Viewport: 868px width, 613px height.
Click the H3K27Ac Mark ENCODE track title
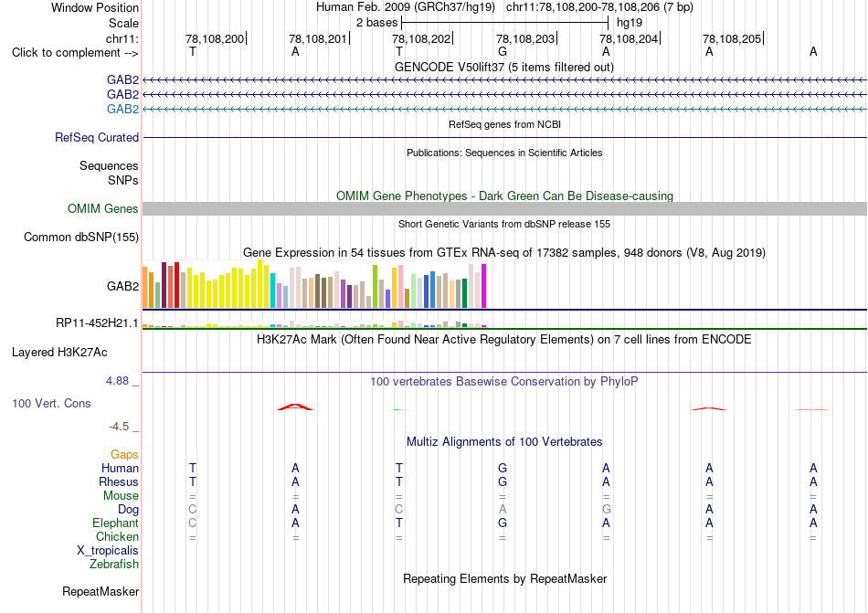[504, 339]
